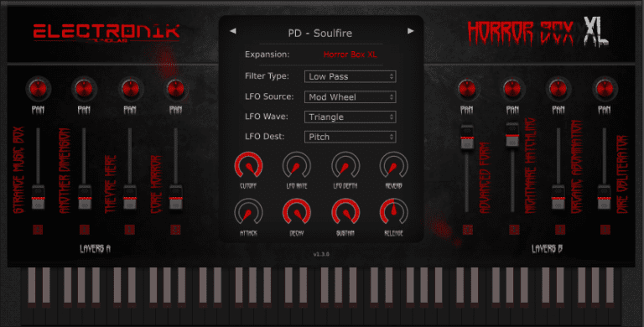The image size is (644, 327).
Task: Click the Pan knob for Nightmare Hatchling
Action: click(512, 88)
